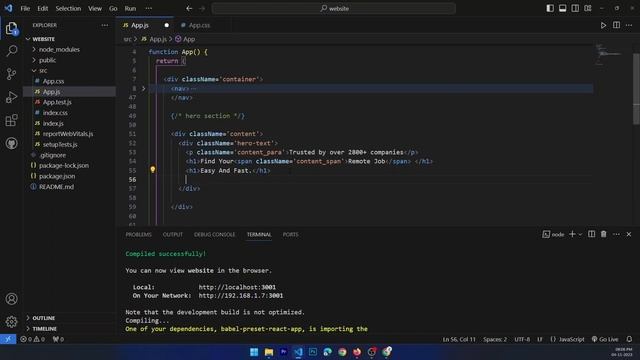Screen dimensions: 640x360
Task: Open the Search view in activity bar
Action: [11, 51]
